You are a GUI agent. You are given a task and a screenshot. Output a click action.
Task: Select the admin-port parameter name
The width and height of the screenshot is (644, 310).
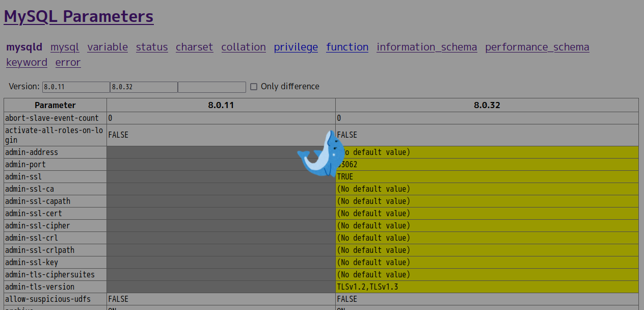coord(25,164)
